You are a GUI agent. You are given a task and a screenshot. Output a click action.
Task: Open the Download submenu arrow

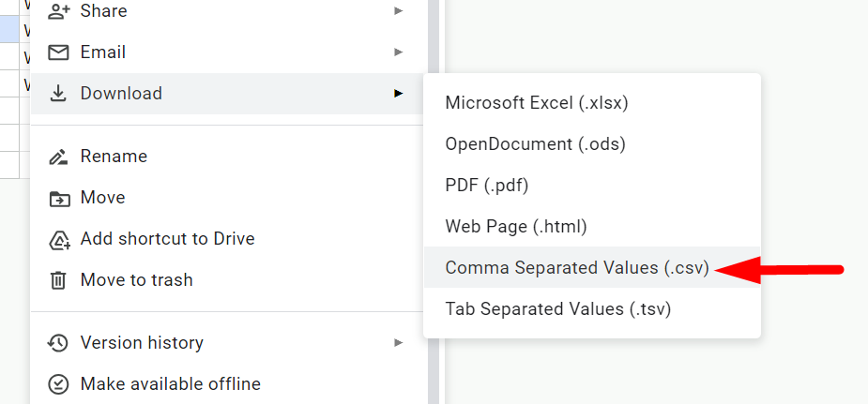tap(399, 94)
